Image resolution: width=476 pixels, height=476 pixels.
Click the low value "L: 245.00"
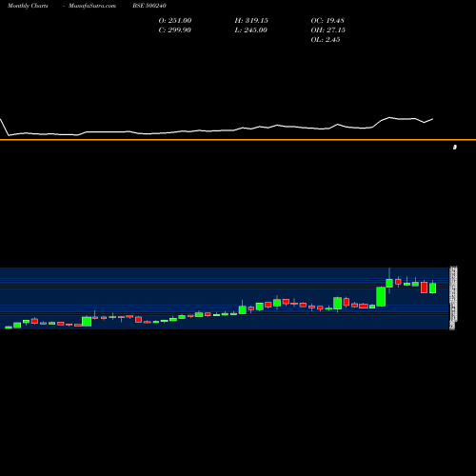click(x=250, y=30)
